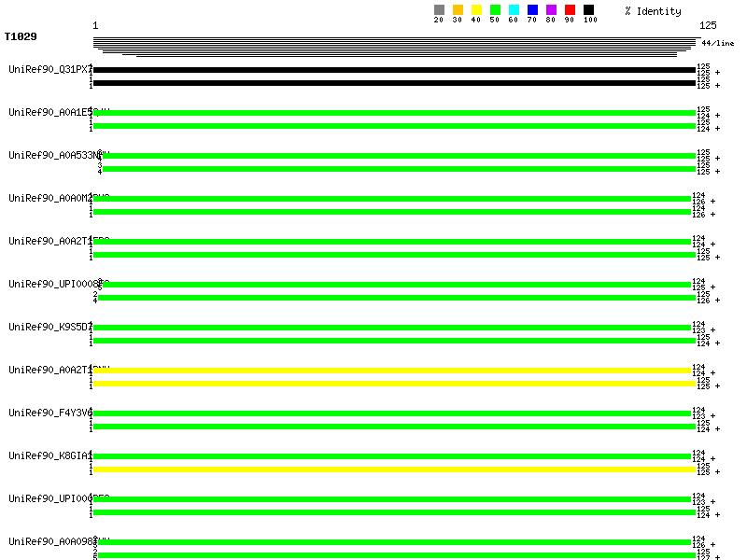Click the green 50% identity swatch
The image size is (747, 560).
495,10
